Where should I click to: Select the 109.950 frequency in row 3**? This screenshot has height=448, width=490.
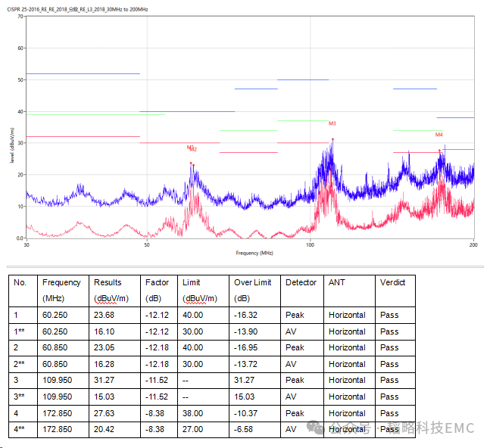[58, 397]
